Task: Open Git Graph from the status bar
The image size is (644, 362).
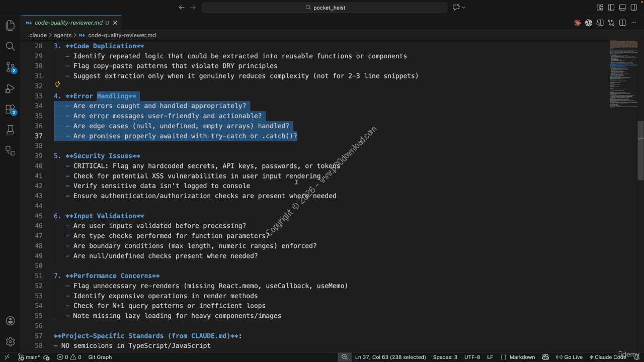Action: click(x=100, y=357)
